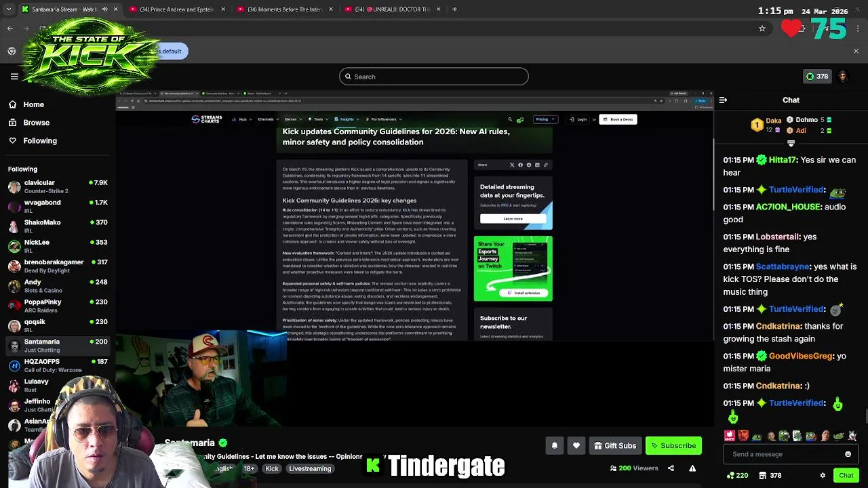868x488 pixels.
Task: Bookmark this page with star icon
Action: coord(762,28)
